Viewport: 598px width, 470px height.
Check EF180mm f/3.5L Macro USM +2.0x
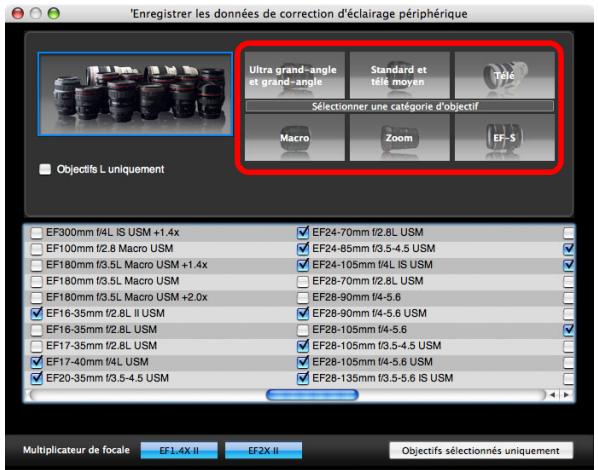tap(37, 297)
